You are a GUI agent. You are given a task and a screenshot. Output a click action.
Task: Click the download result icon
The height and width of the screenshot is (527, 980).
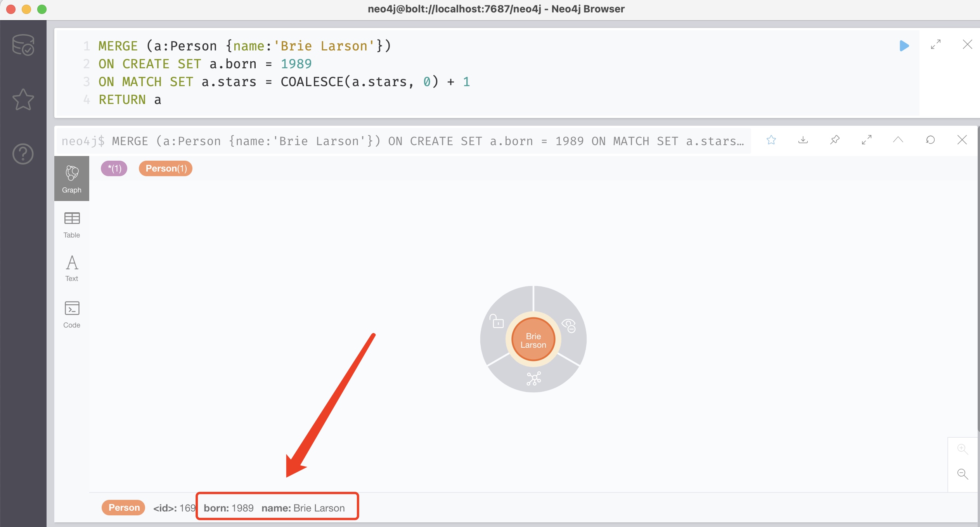pos(803,141)
